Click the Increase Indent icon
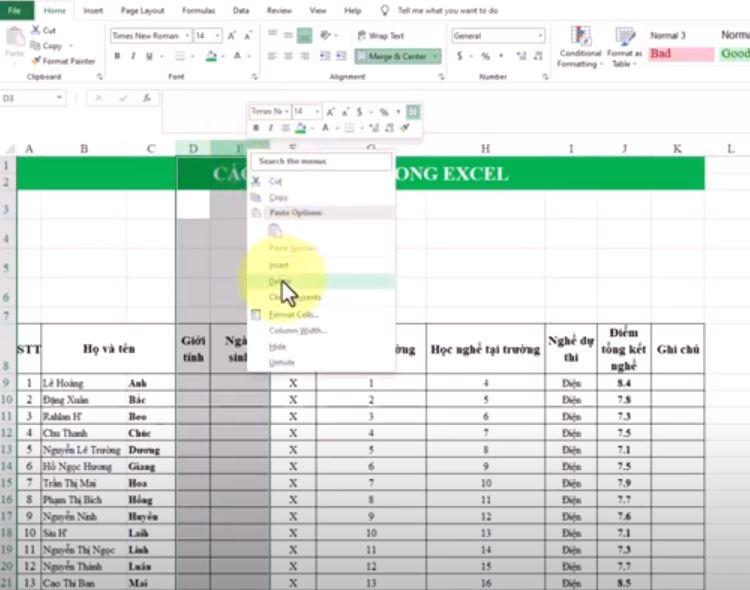 [341, 56]
